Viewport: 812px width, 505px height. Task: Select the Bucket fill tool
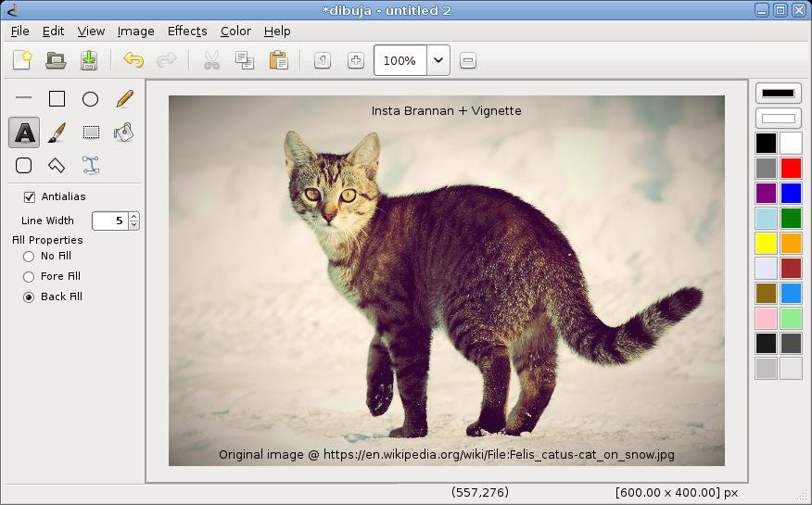point(124,133)
